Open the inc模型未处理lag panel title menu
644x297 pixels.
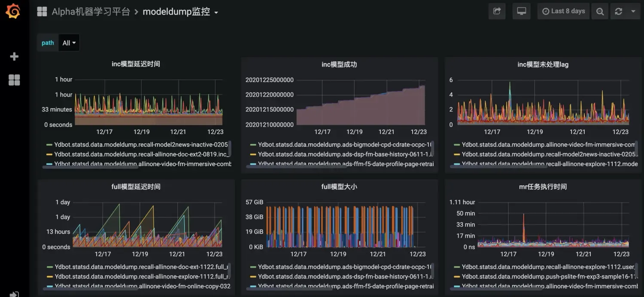(x=543, y=64)
